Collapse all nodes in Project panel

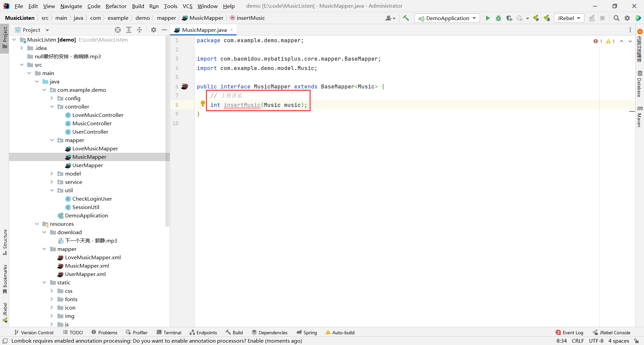point(140,30)
